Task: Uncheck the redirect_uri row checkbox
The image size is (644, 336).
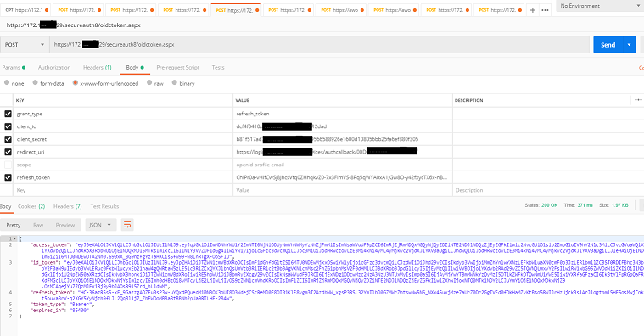Action: 8,152
